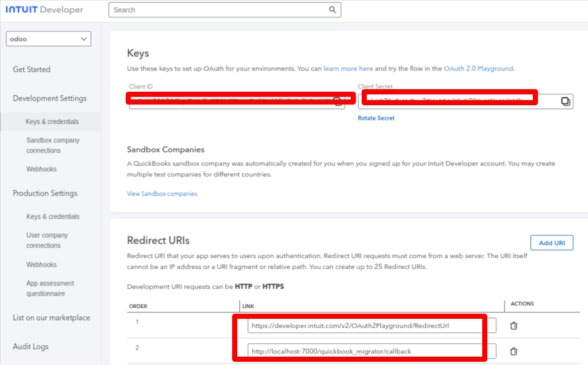Select the Sandbox Companies heading

[165, 149]
